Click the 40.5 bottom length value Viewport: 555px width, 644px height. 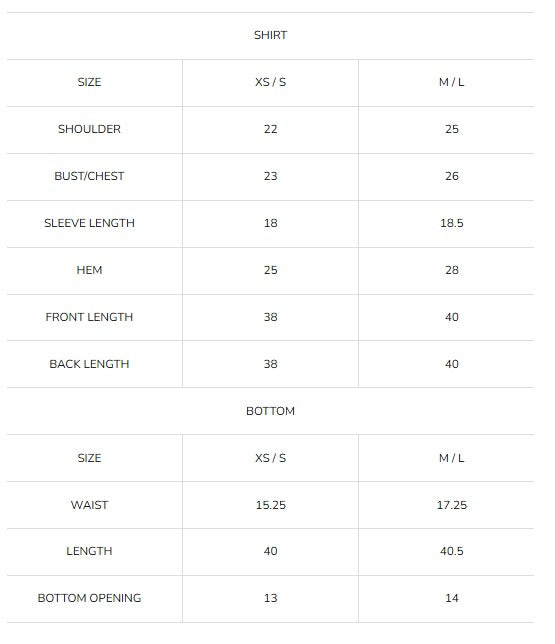tap(451, 551)
